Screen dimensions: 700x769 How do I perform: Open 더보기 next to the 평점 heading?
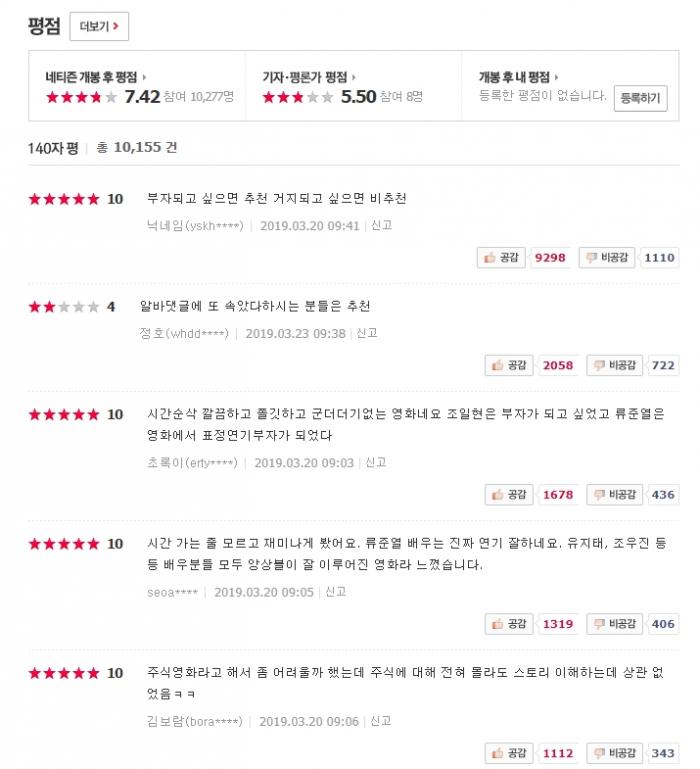[99, 27]
